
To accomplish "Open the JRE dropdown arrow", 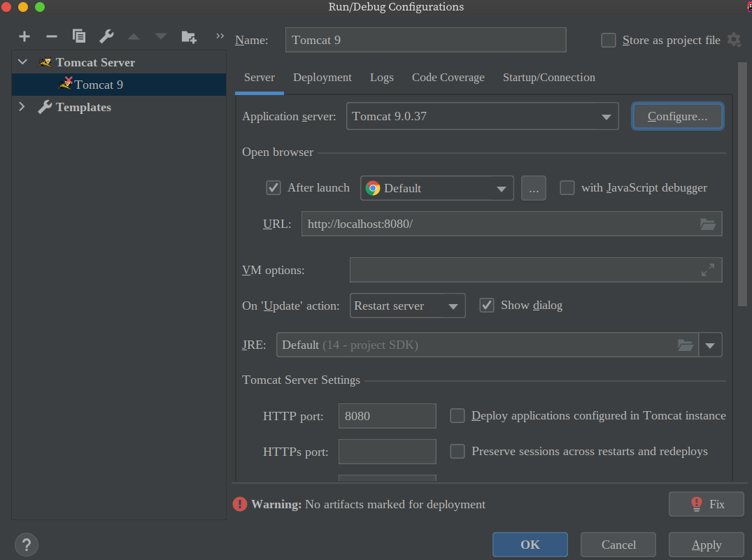I will tap(710, 345).
